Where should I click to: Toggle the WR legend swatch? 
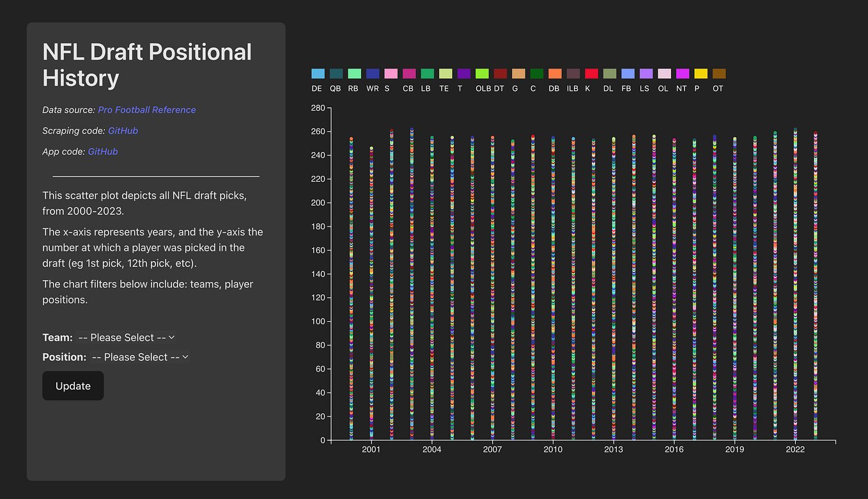pyautogui.click(x=371, y=73)
